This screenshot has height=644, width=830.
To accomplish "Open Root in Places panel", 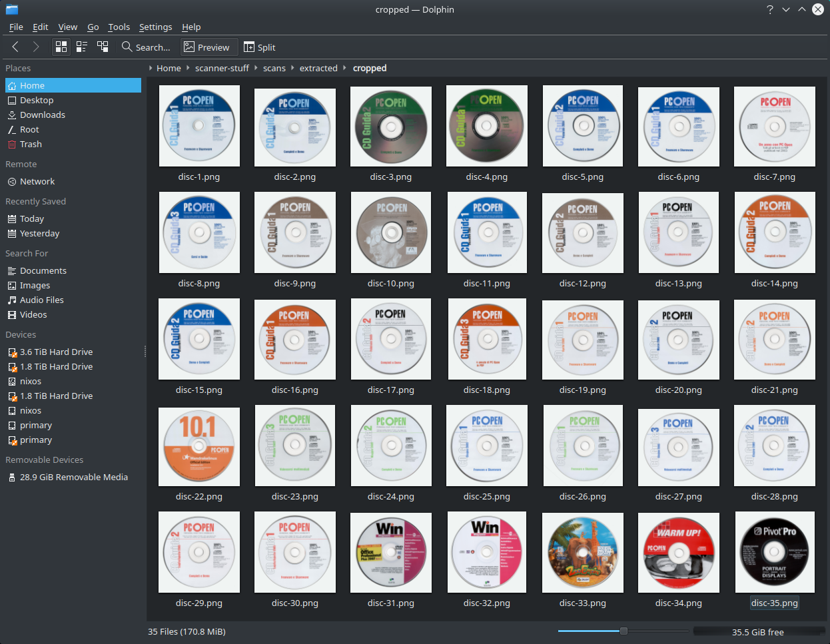I will click(73, 129).
